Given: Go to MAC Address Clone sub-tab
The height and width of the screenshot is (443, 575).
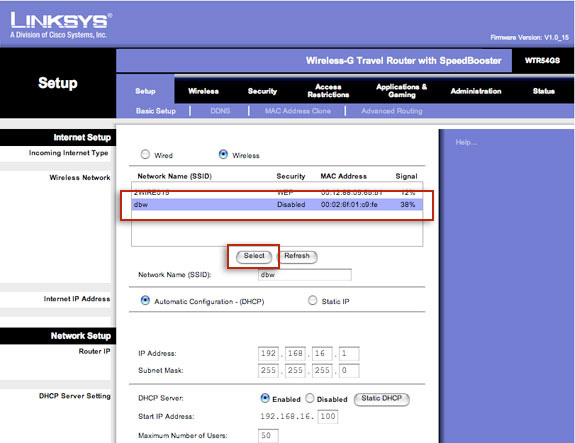Looking at the screenshot, I should [298, 111].
